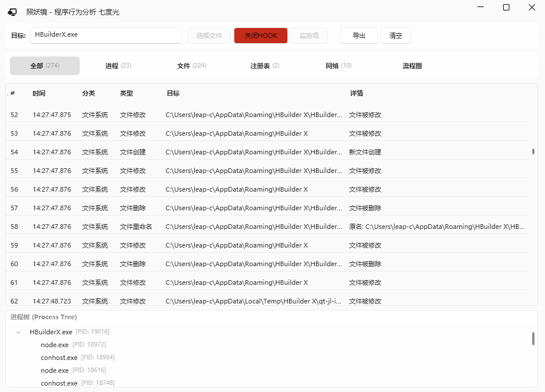The width and height of the screenshot is (545, 392).
Task: Click the 关闭HOOK red button
Action: tap(261, 36)
